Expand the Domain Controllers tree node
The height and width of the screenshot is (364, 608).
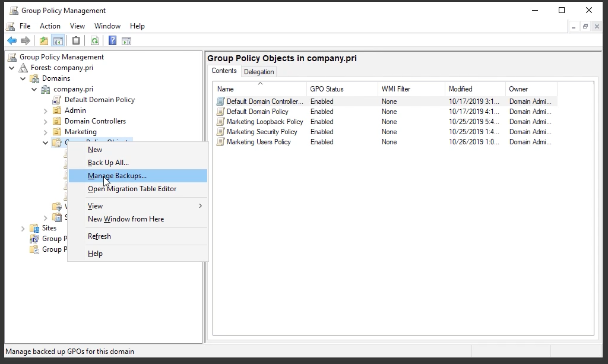pos(46,121)
